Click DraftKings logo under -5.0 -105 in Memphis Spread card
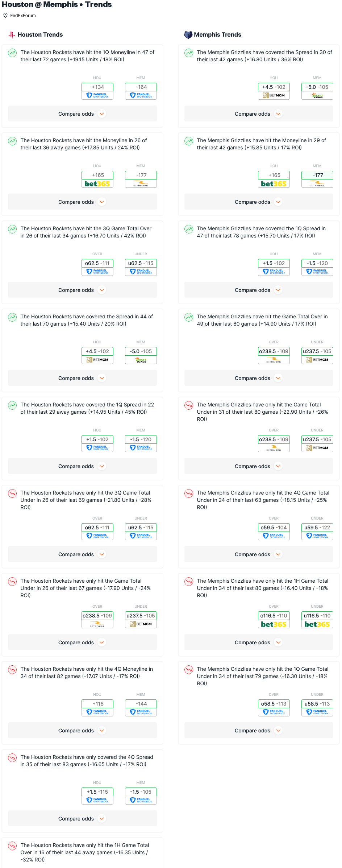The image size is (342, 868). click(317, 96)
